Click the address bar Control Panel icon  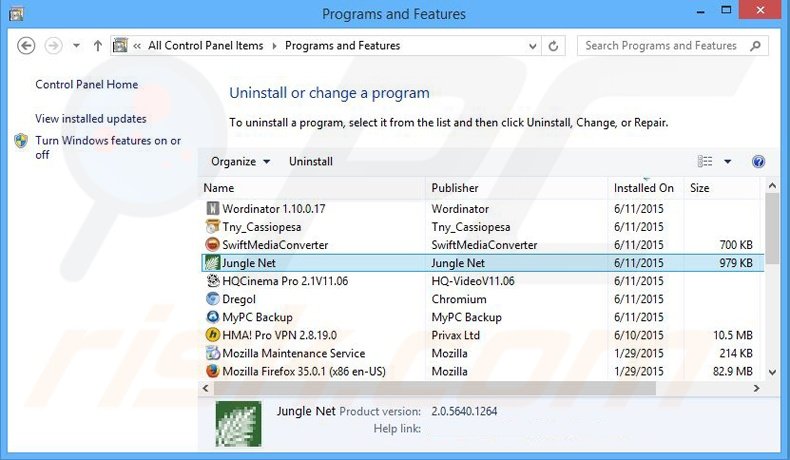coord(120,45)
